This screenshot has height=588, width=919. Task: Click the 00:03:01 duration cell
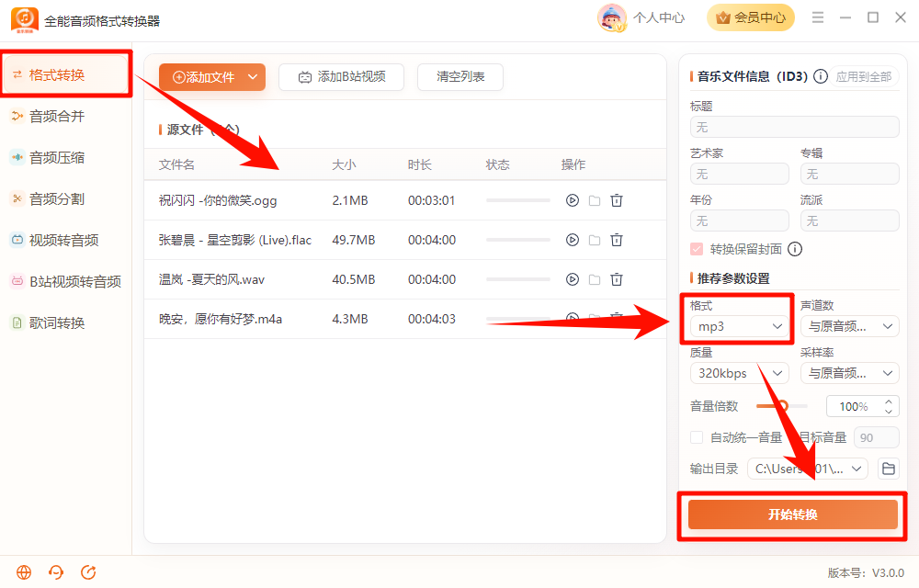(x=431, y=200)
